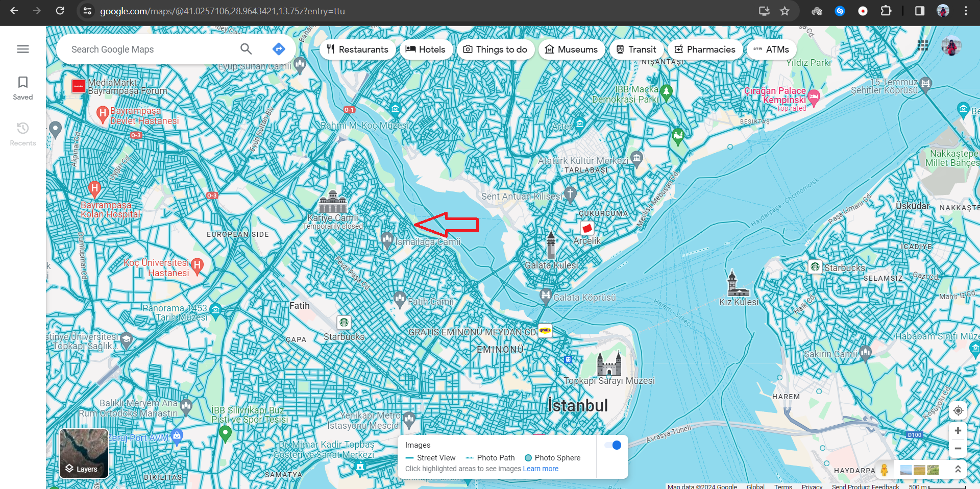Open the bottom imagery thumbnails strip
Viewport: 980px width, 489px height.
click(x=919, y=470)
